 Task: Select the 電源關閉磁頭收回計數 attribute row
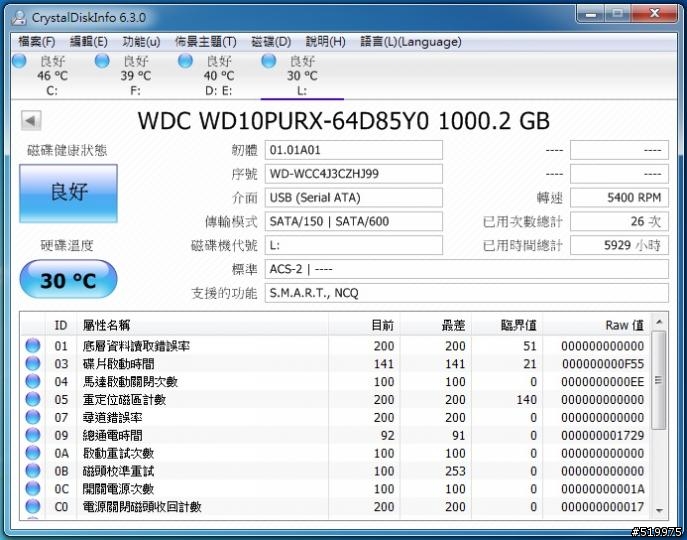point(336,506)
